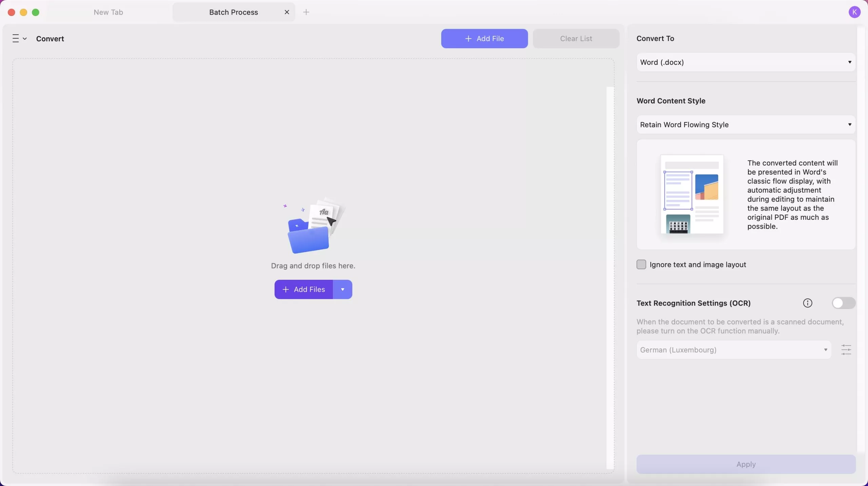Open the batch tools list menu icon
868x486 pixels.
[x=19, y=39]
